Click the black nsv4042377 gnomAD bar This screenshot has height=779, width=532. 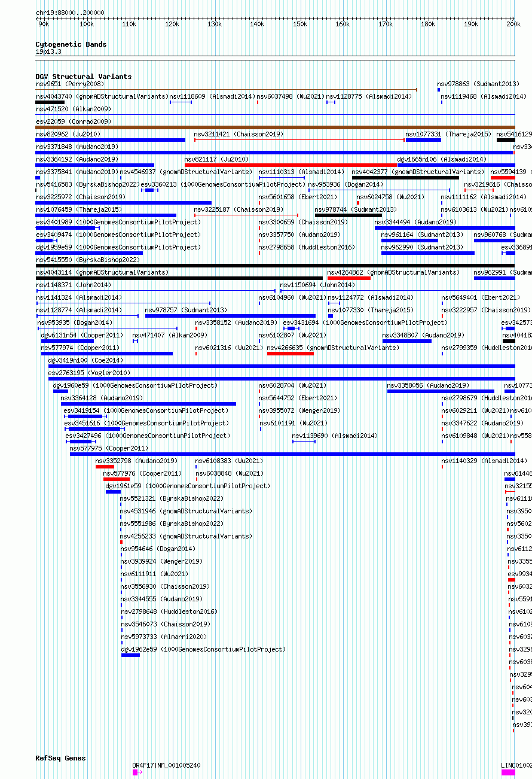pyautogui.click(x=406, y=178)
